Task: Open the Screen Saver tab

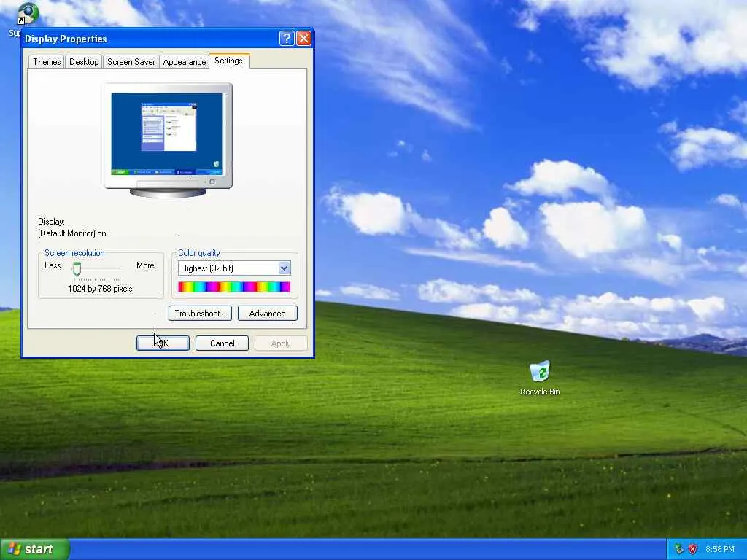Action: (x=131, y=62)
